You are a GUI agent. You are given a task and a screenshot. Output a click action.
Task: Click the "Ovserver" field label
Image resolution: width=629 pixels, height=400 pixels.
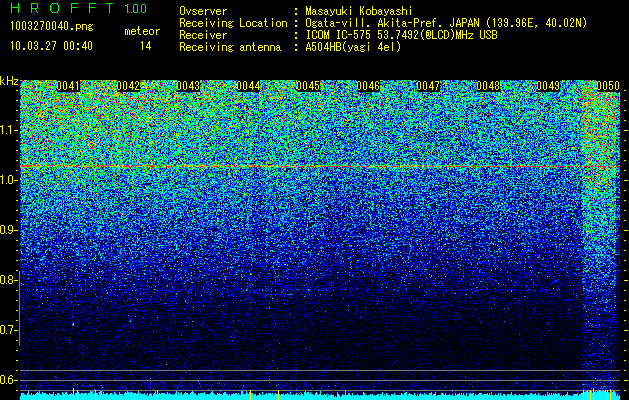(x=203, y=11)
